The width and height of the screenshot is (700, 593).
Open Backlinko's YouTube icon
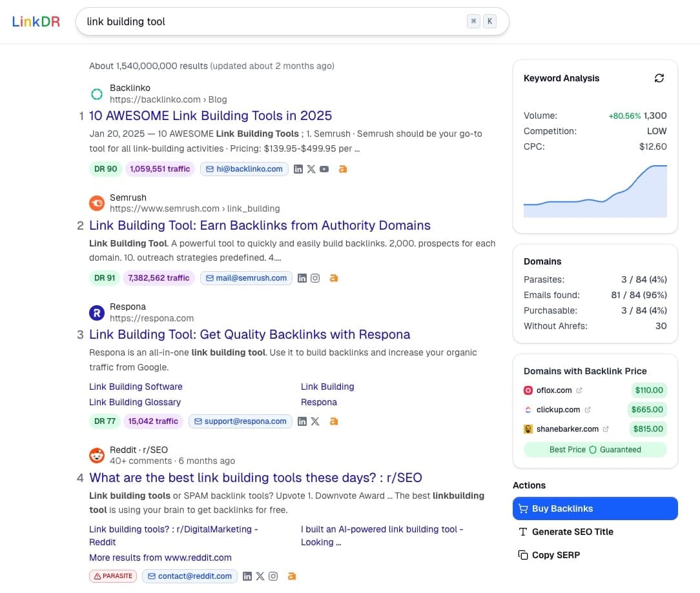(x=324, y=169)
